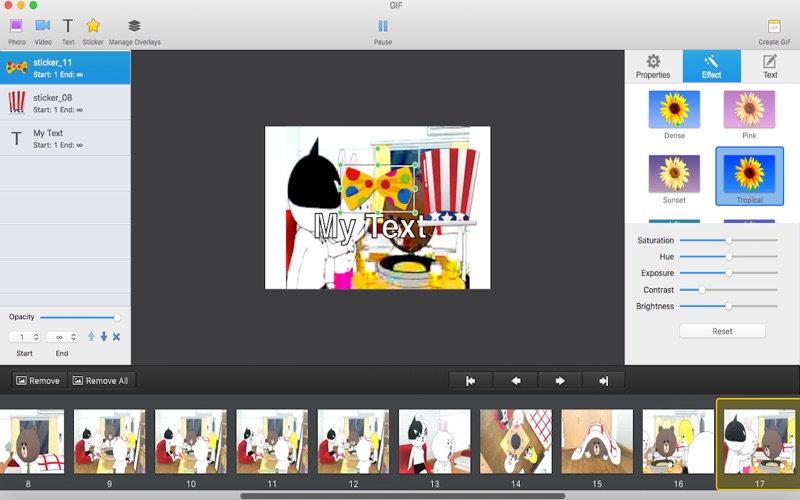Viewport: 800px width, 500px height.
Task: Adjust the Brightness slider
Action: 729,306
